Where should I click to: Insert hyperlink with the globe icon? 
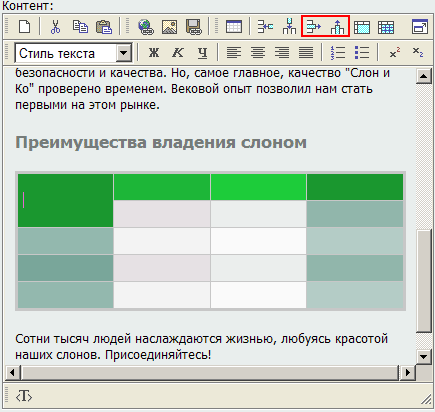(x=146, y=27)
